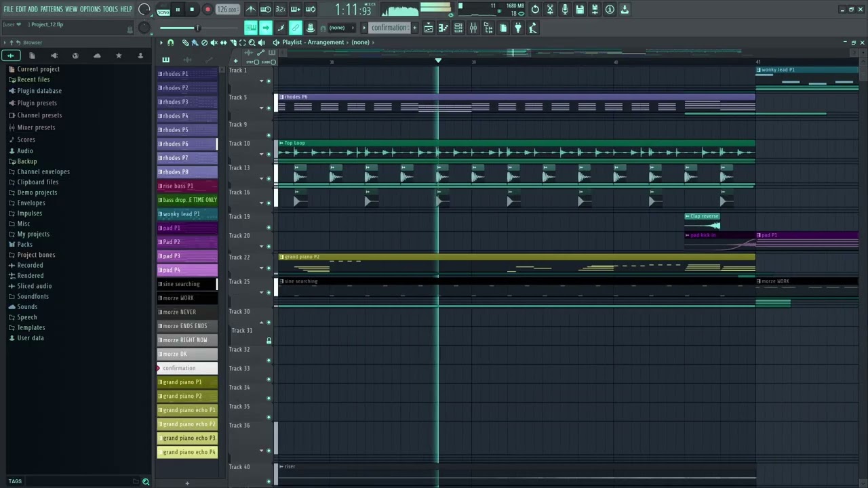868x488 pixels.
Task: Choose the Select tool in playlist toolbar
Action: 242,43
